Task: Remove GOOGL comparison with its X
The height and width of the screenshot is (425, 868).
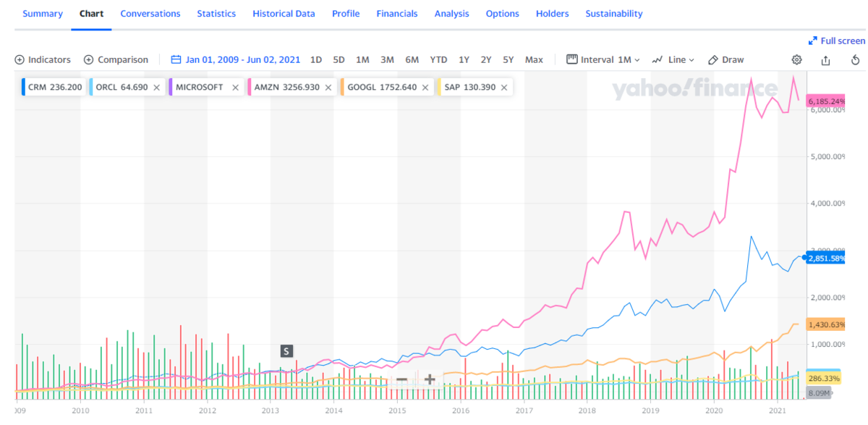Action: click(x=425, y=87)
